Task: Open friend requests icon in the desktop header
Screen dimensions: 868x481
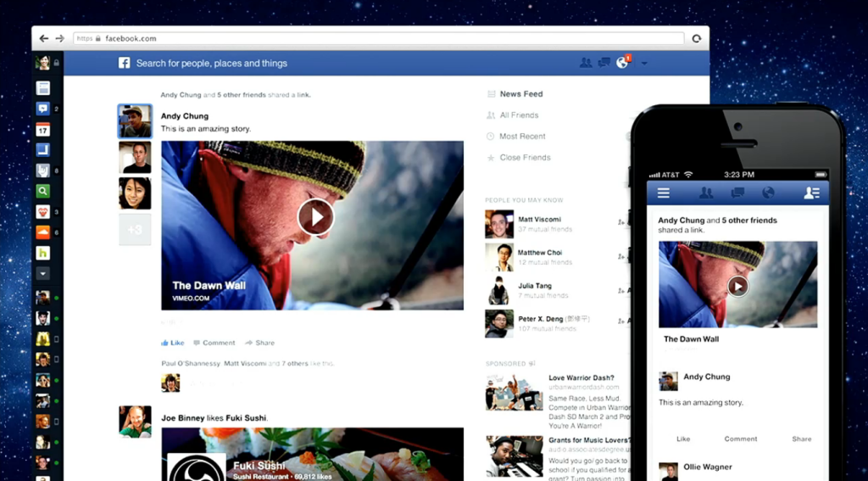Action: coord(586,62)
